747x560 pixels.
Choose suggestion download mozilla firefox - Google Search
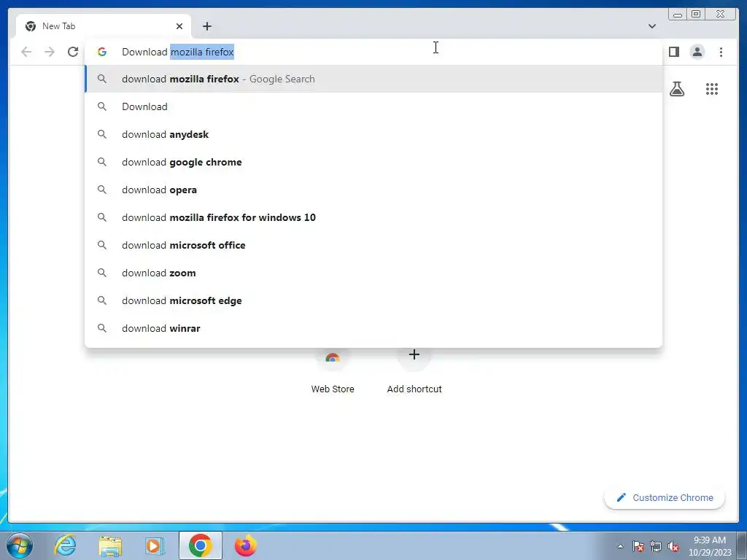point(373,79)
